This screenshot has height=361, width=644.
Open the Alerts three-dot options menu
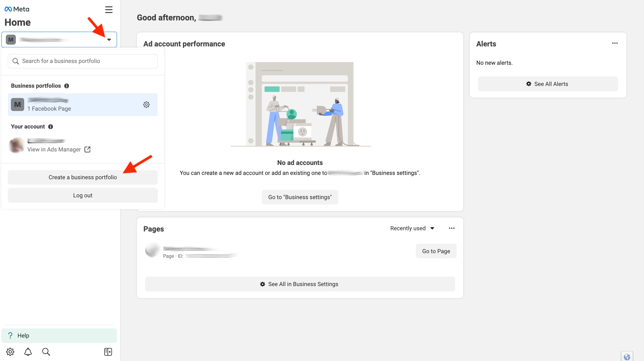click(x=615, y=43)
